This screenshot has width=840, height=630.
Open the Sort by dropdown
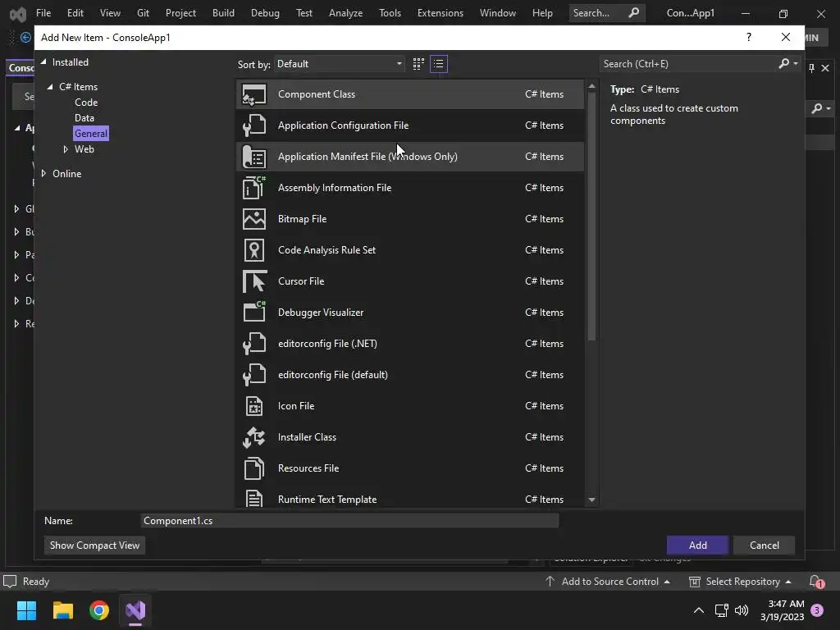point(340,64)
